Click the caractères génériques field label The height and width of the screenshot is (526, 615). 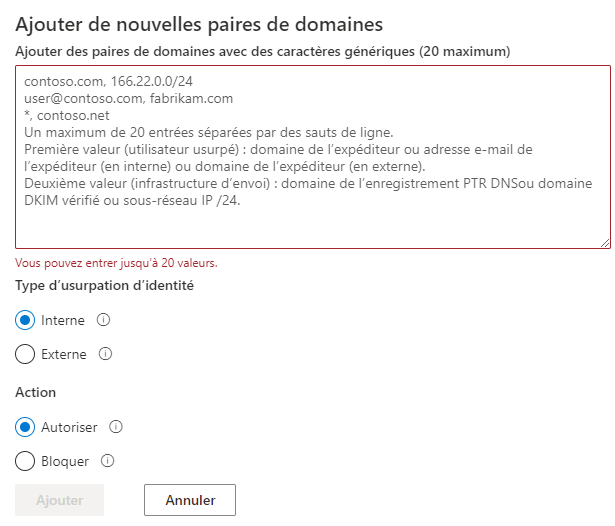pos(262,50)
